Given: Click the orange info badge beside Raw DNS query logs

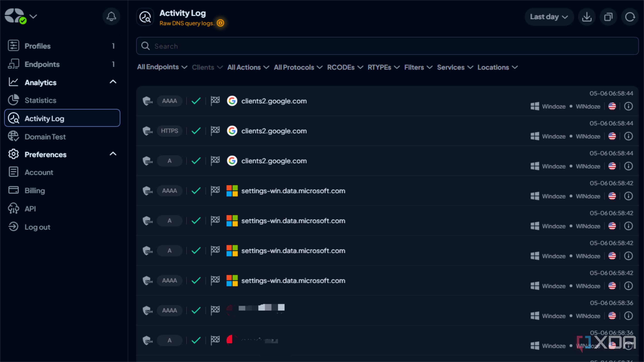Looking at the screenshot, I should coord(221,23).
